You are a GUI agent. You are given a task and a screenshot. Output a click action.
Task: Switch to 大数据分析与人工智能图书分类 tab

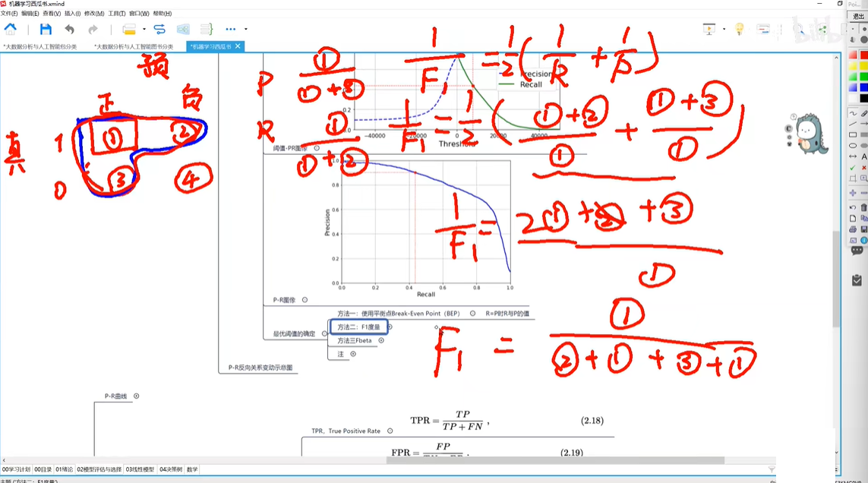(x=134, y=46)
